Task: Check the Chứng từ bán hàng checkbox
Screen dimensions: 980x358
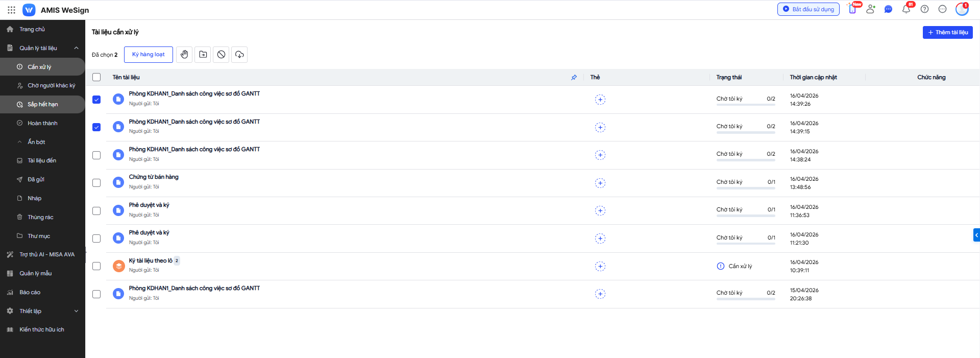Action: point(96,183)
